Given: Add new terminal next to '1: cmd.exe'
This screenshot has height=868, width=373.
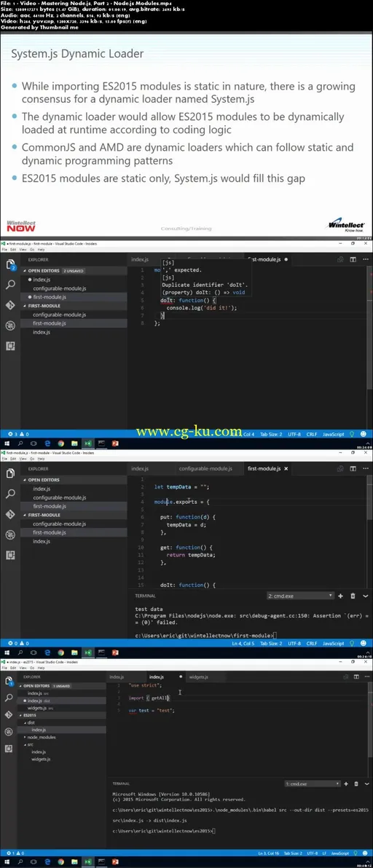Looking at the screenshot, I should click(x=347, y=784).
